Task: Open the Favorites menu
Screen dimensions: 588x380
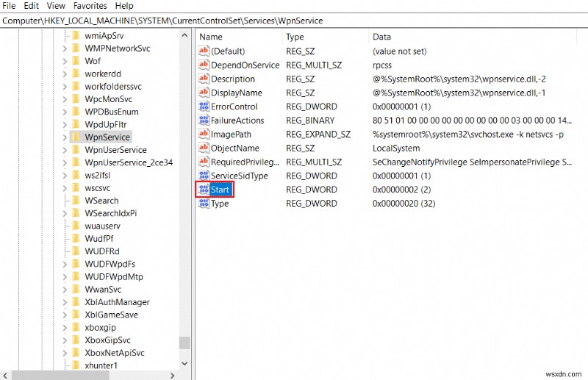Action: tap(90, 6)
